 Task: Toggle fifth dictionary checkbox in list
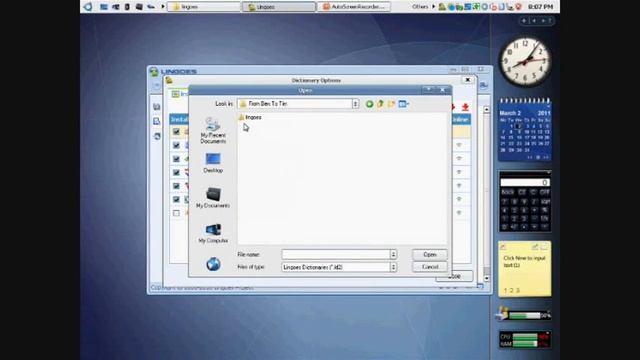tap(176, 186)
